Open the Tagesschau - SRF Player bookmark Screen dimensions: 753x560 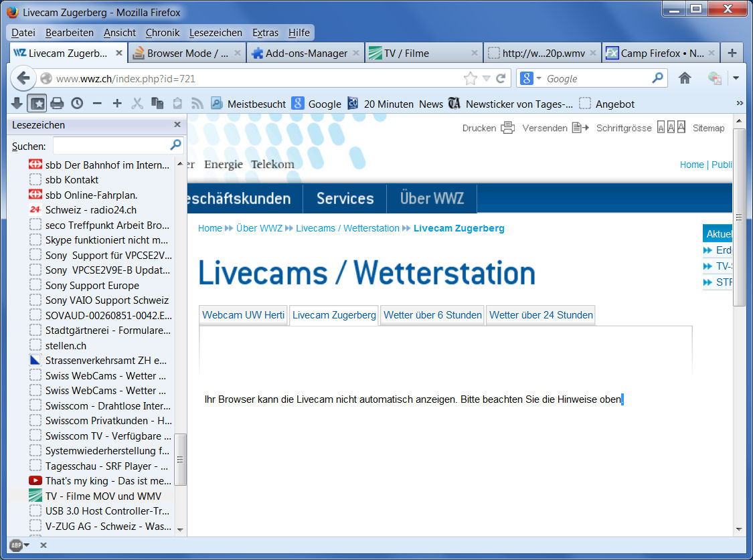pyautogui.click(x=107, y=466)
